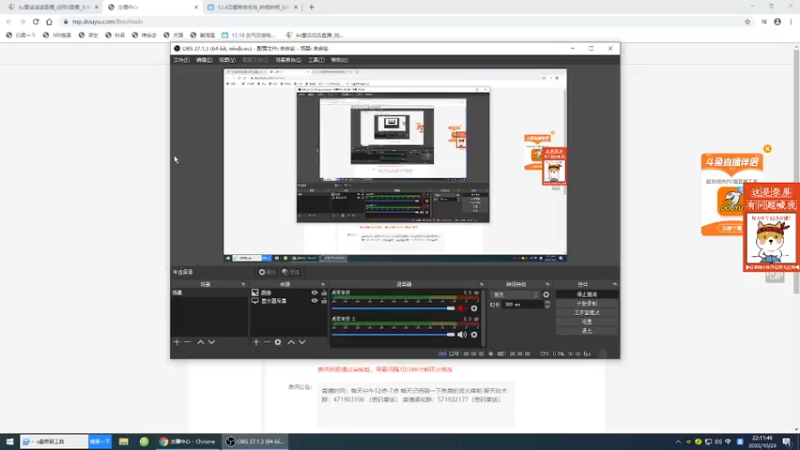Increase transition duration with the up arrow

coord(547,303)
